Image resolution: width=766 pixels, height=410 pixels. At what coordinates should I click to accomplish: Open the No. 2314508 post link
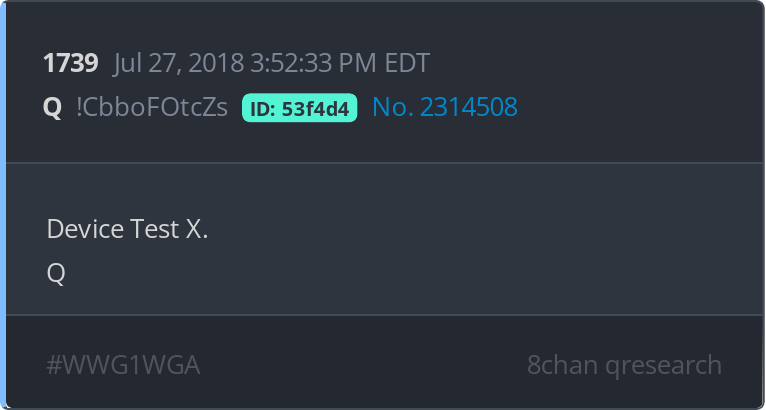pyautogui.click(x=445, y=107)
